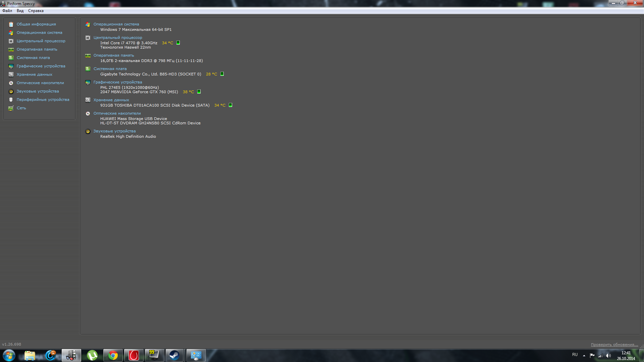
Task: Click the motherboard icon in sidebar
Action: click(11, 58)
